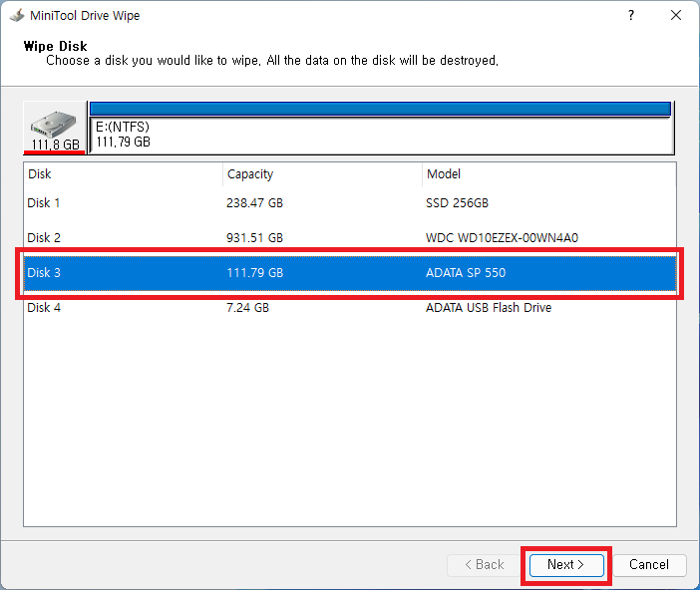Click the 7.24 GB capacity cell

pyautogui.click(x=247, y=308)
